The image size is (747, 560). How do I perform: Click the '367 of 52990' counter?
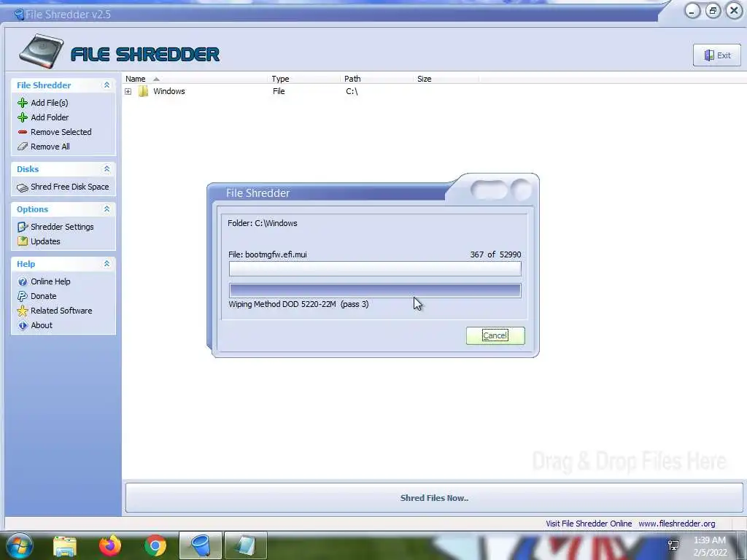coord(495,254)
